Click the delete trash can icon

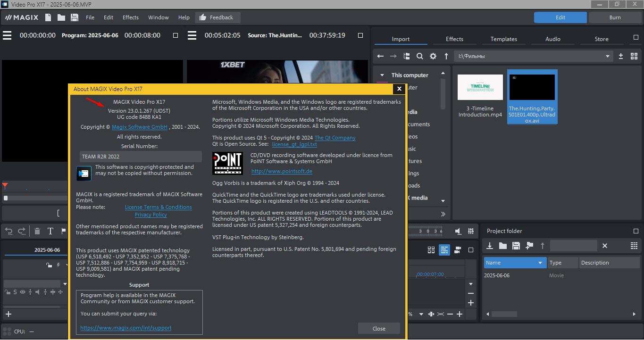[x=37, y=231]
